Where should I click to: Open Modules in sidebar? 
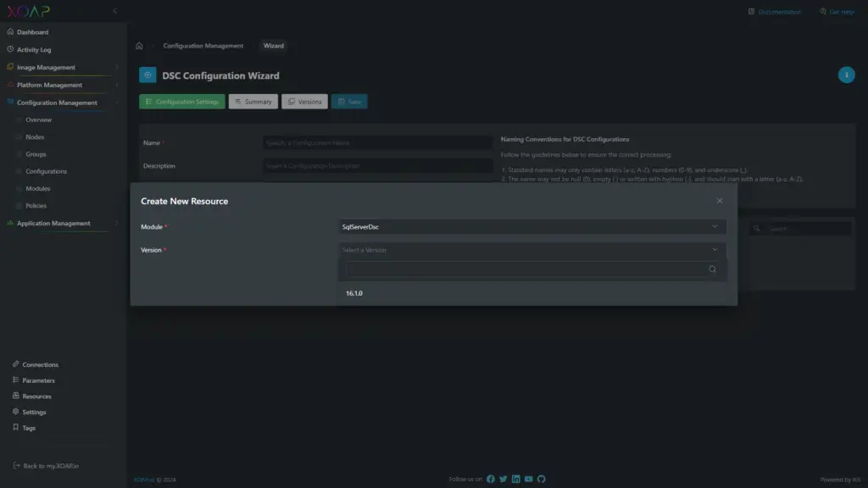[37, 188]
